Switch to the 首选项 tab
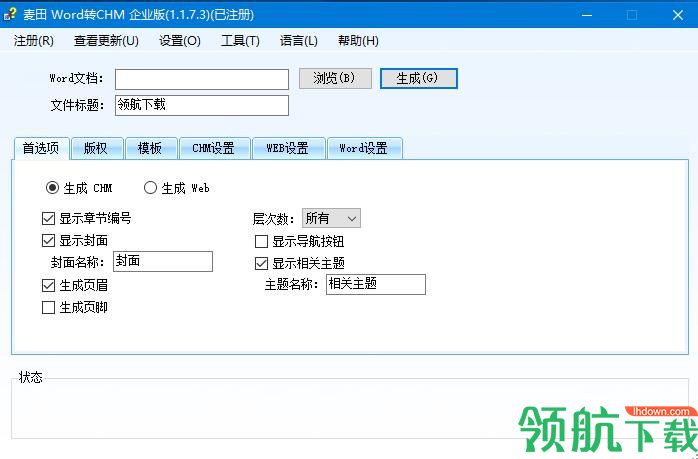 point(41,148)
